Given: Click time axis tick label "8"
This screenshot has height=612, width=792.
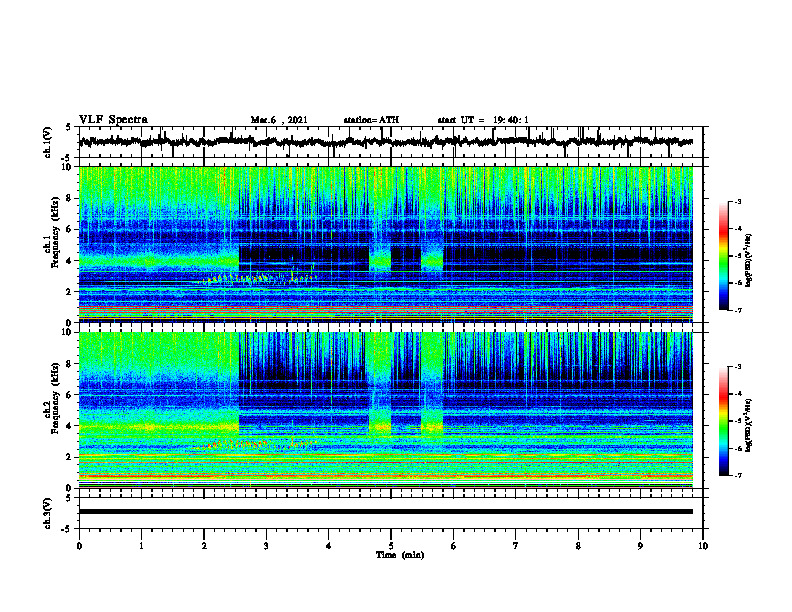Looking at the screenshot, I should point(578,546).
